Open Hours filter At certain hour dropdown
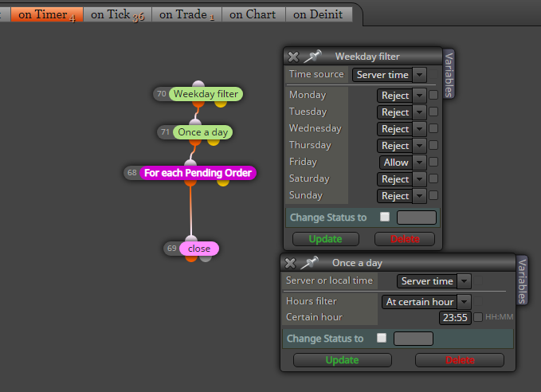541x392 pixels. [x=426, y=302]
